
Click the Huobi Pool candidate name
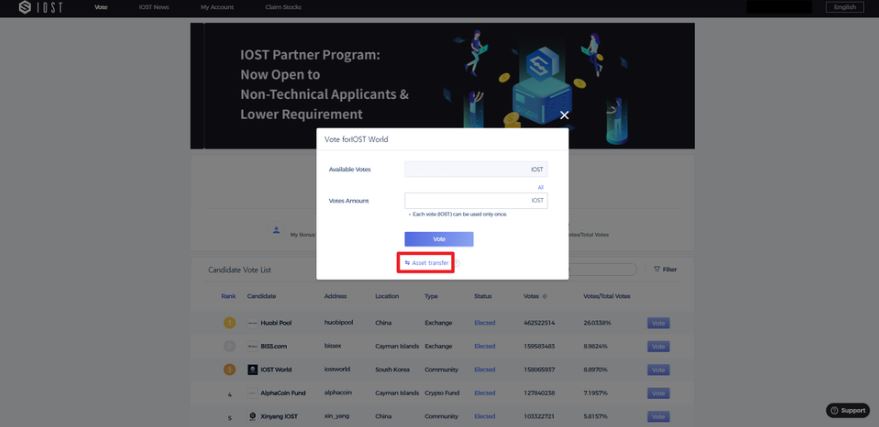(x=276, y=323)
